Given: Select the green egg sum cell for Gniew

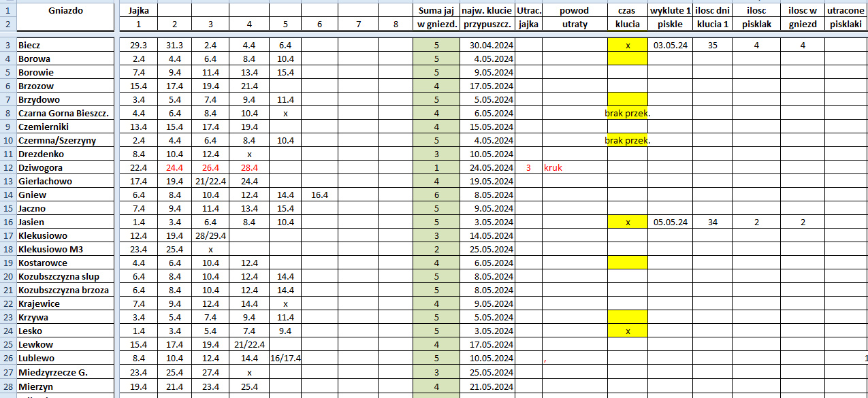Looking at the screenshot, I should click(x=436, y=195).
